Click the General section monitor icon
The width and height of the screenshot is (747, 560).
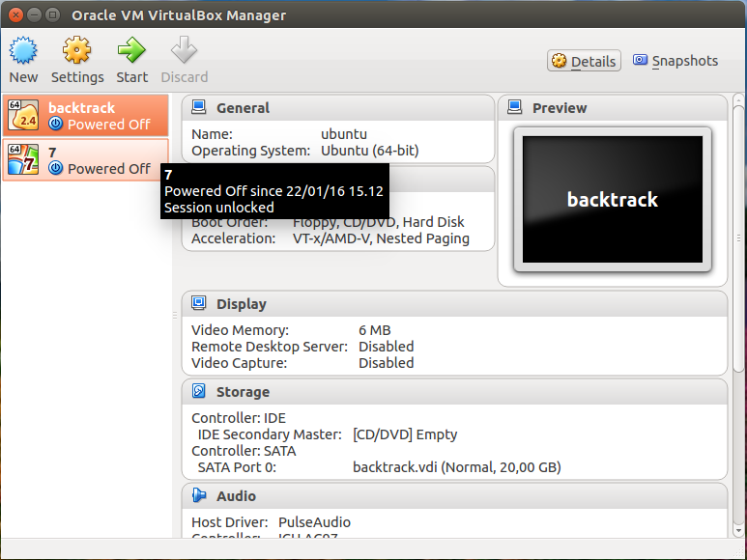[x=199, y=107]
